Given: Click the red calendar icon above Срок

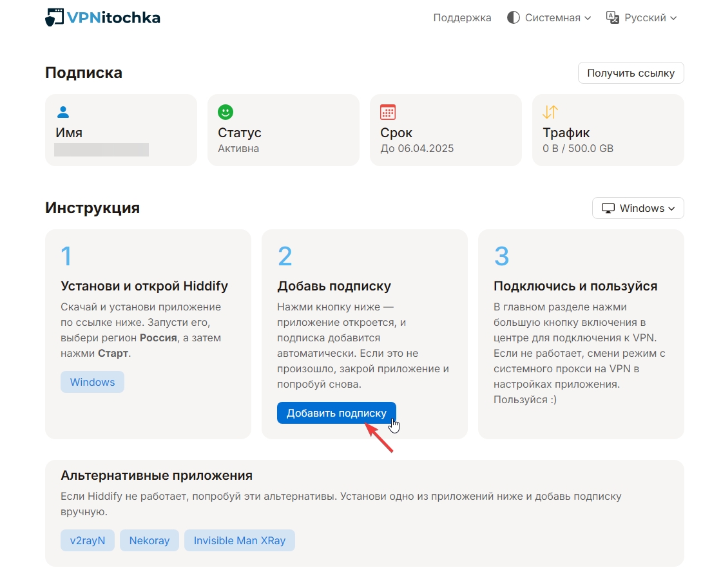Looking at the screenshot, I should click(387, 112).
